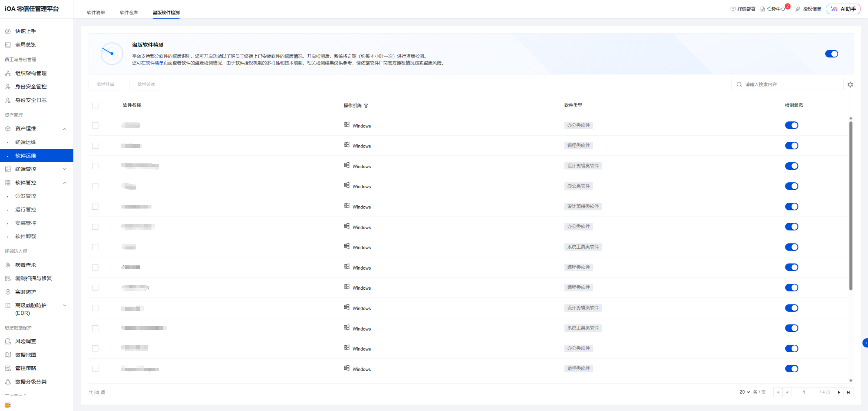Click the 软件清单 link in description

(155, 63)
